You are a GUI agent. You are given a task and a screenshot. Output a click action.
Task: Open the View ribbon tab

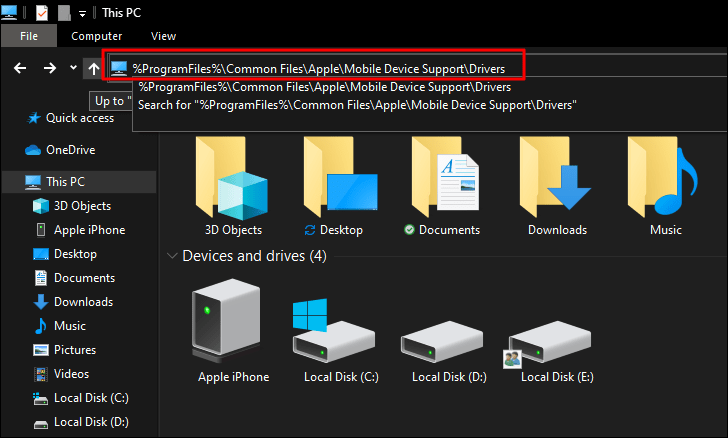[163, 36]
